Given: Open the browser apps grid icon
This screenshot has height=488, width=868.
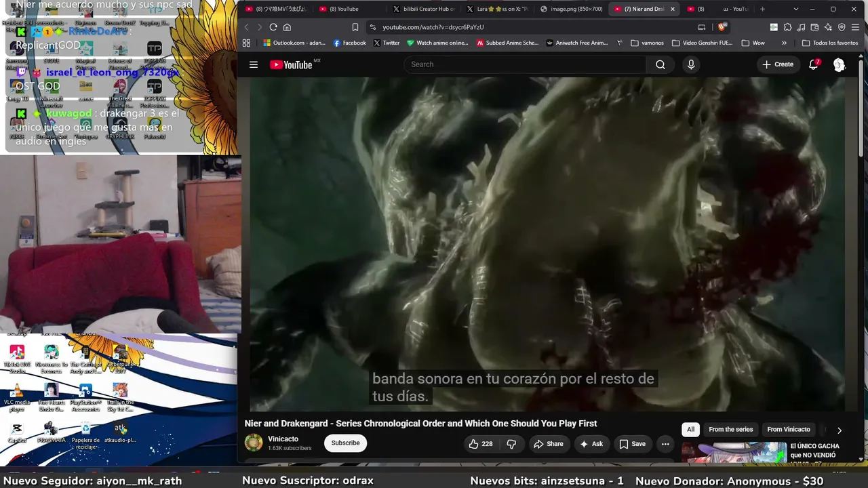Looking at the screenshot, I should [x=246, y=43].
